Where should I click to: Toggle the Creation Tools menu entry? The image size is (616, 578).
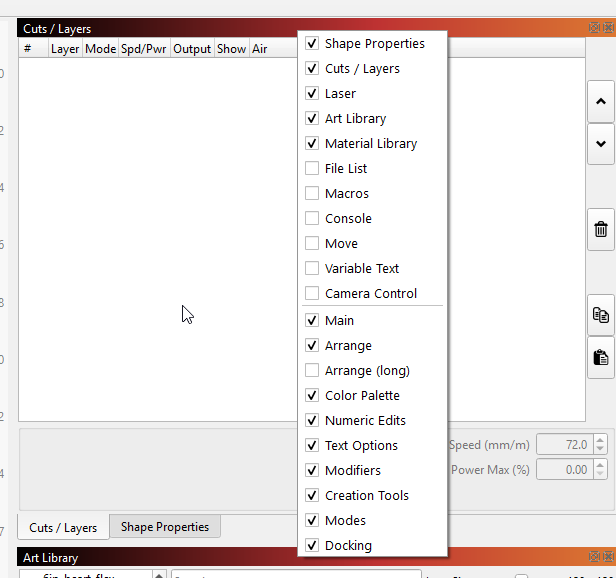[313, 496]
